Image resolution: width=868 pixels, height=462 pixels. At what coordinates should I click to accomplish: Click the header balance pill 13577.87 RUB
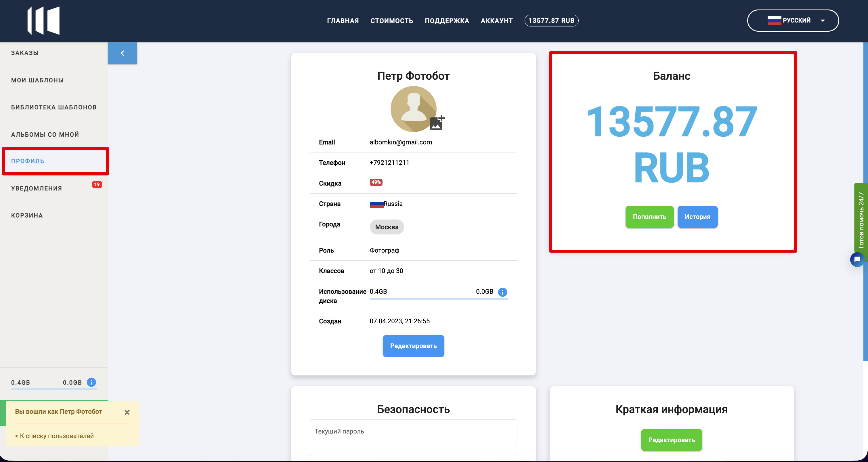[551, 20]
